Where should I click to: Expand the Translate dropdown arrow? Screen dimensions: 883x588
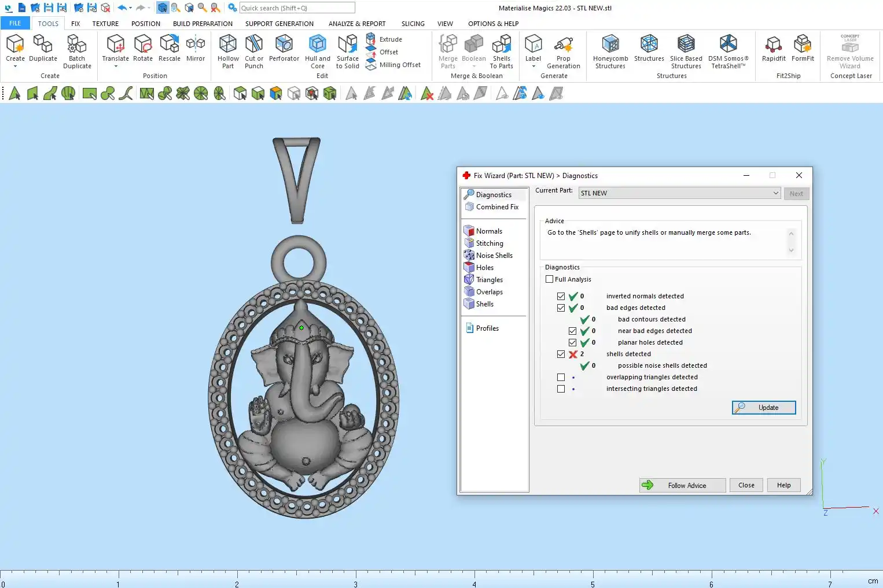tap(116, 66)
